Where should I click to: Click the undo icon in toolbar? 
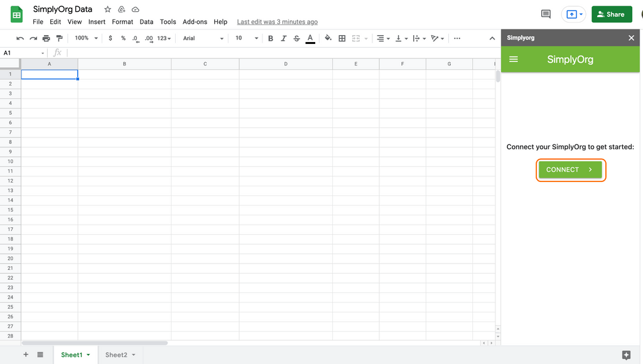(x=20, y=38)
